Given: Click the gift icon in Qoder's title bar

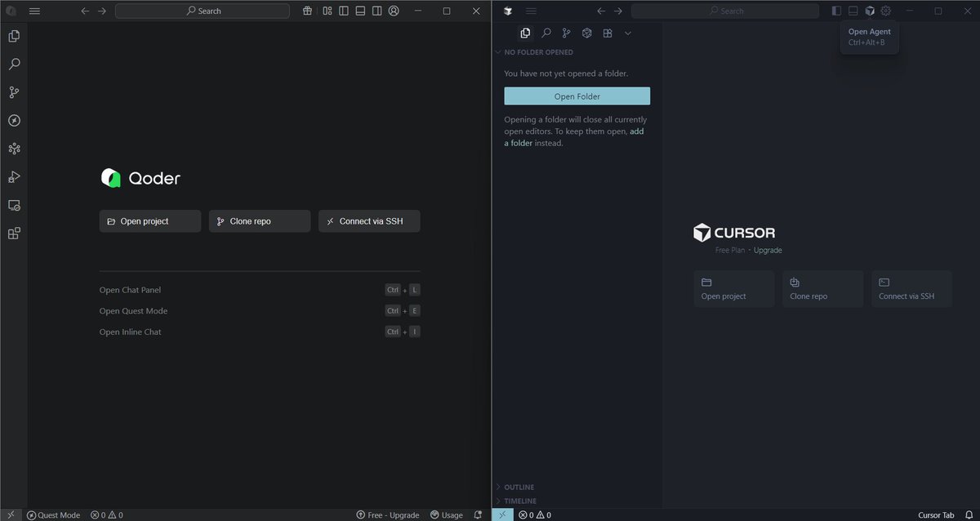Looking at the screenshot, I should click(x=307, y=11).
